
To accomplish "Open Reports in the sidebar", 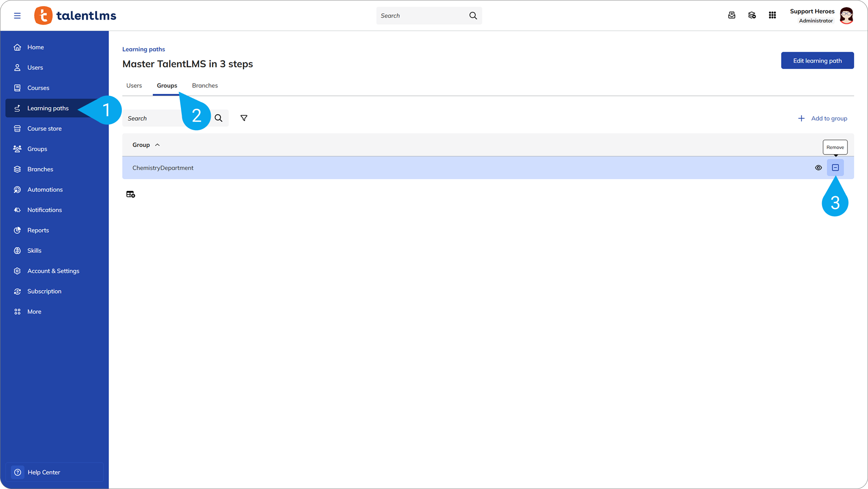I will click(54, 231).
